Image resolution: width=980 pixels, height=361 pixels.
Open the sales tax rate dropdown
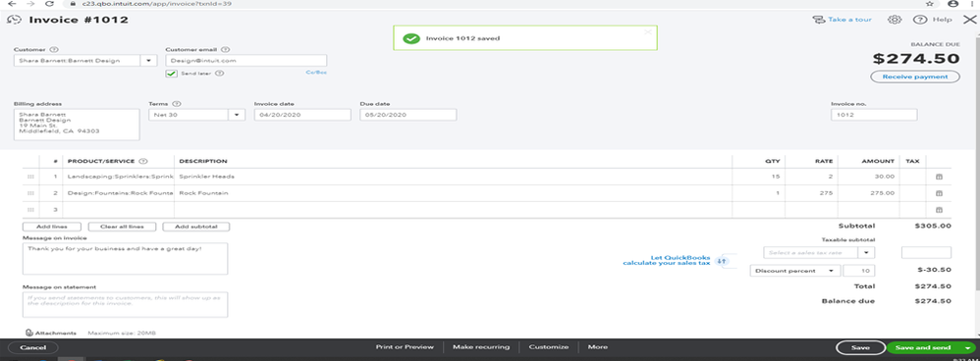pos(867,252)
